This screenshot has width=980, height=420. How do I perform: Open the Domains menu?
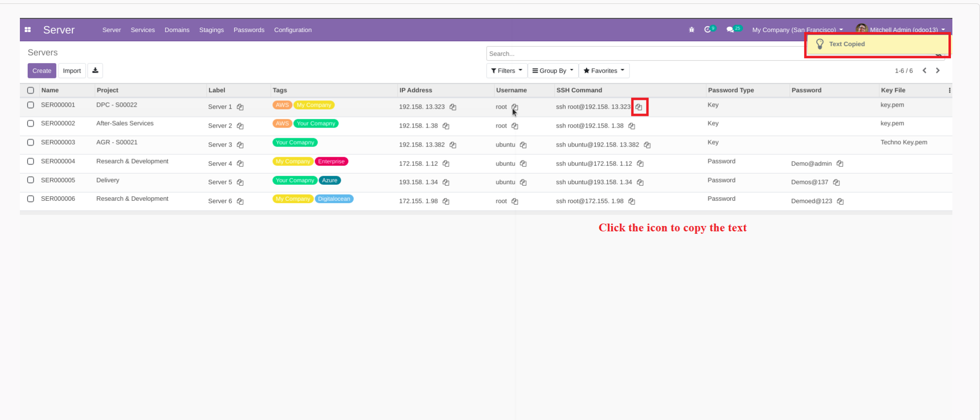pyautogui.click(x=177, y=30)
